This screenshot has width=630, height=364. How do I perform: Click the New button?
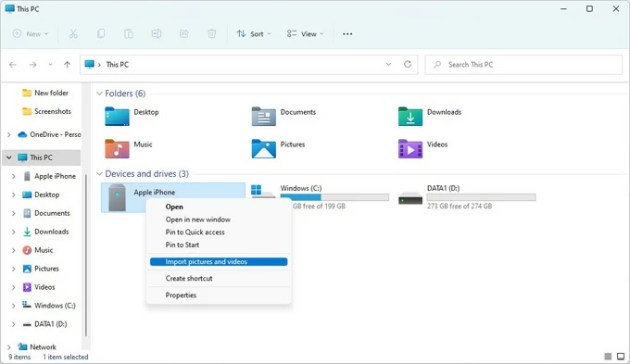pyautogui.click(x=31, y=33)
